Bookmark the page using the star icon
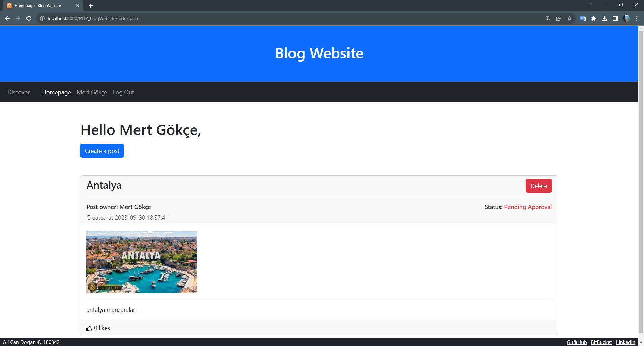The height and width of the screenshot is (346, 644). [x=569, y=18]
